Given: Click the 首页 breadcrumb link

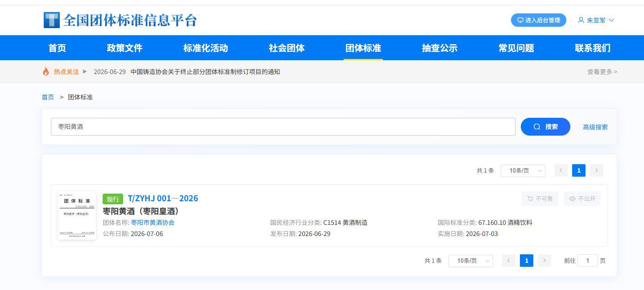Looking at the screenshot, I should (48, 97).
